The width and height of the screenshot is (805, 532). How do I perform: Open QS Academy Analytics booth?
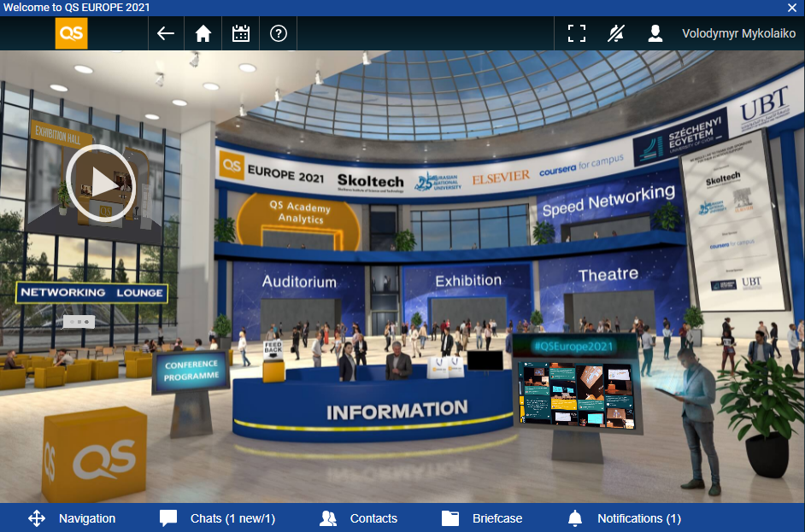pos(299,222)
